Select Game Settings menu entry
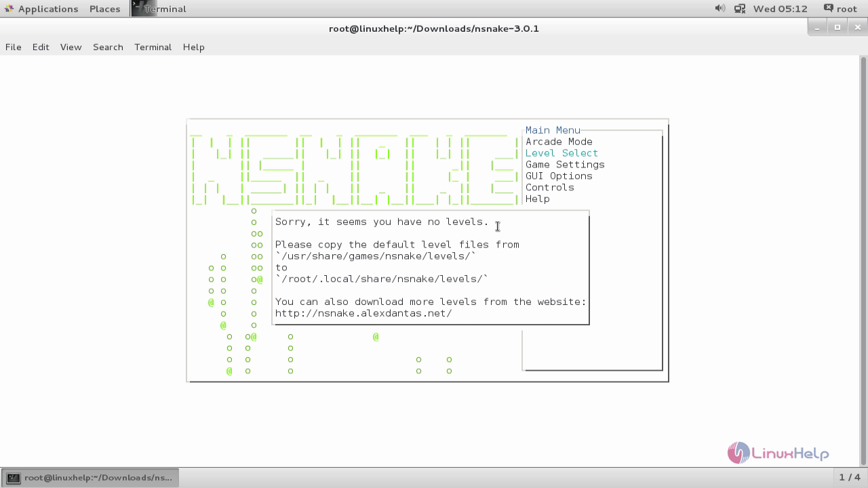 [x=565, y=165]
